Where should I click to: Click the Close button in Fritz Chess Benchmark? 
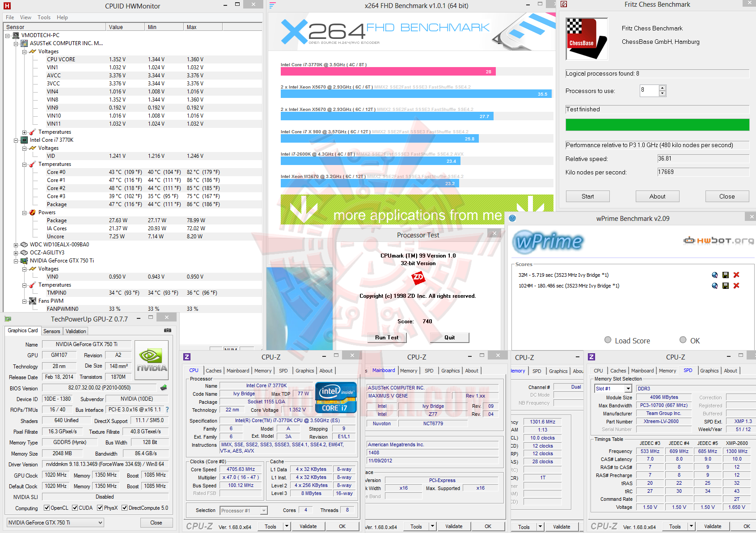727,196
